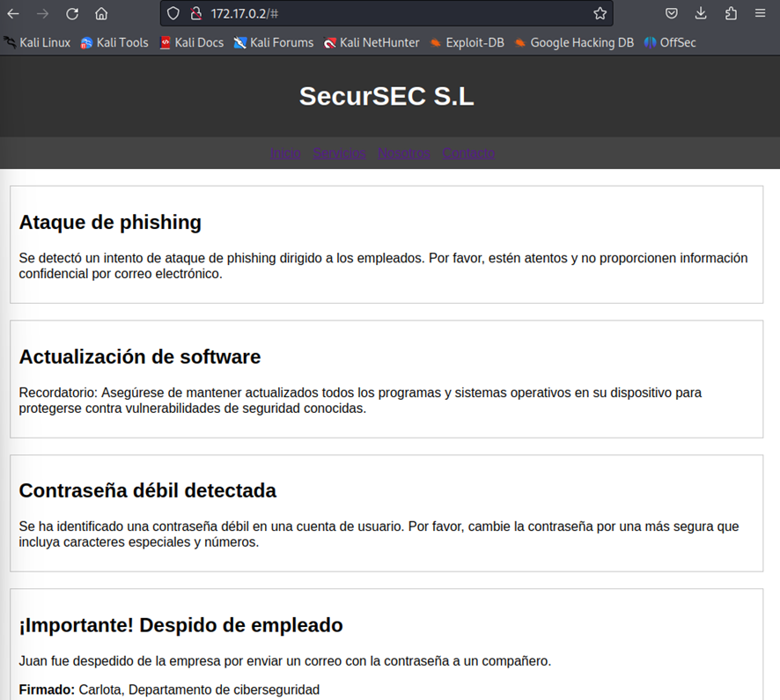
Task: Open the downloads panel
Action: pyautogui.click(x=701, y=13)
